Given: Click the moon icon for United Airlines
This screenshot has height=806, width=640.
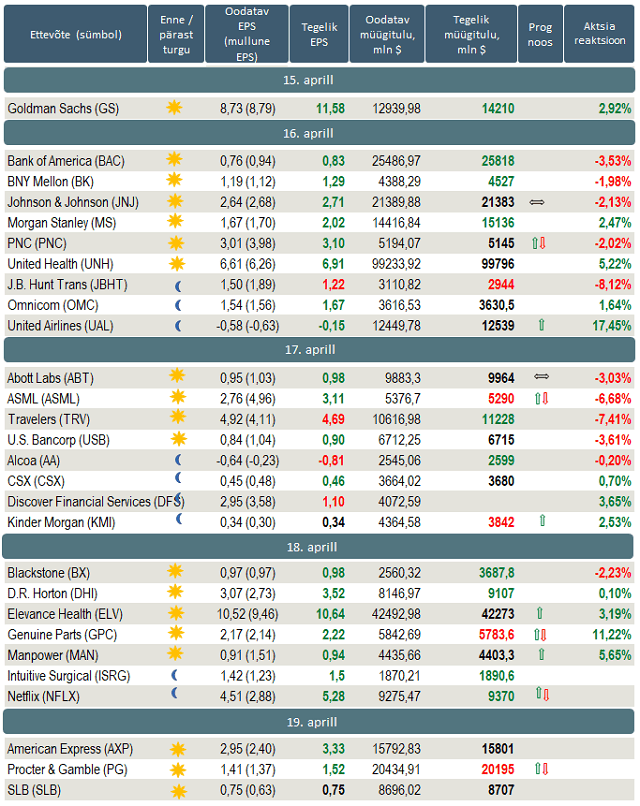Looking at the screenshot, I should [x=178, y=326].
